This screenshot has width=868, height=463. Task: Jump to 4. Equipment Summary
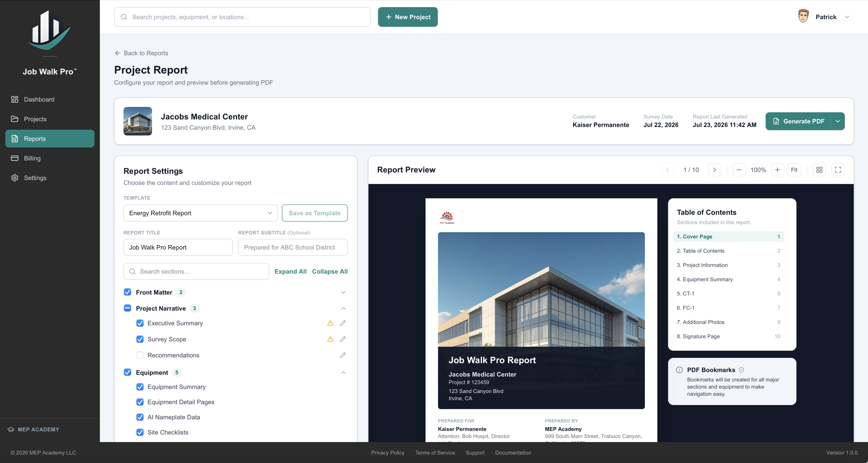[x=728, y=279]
